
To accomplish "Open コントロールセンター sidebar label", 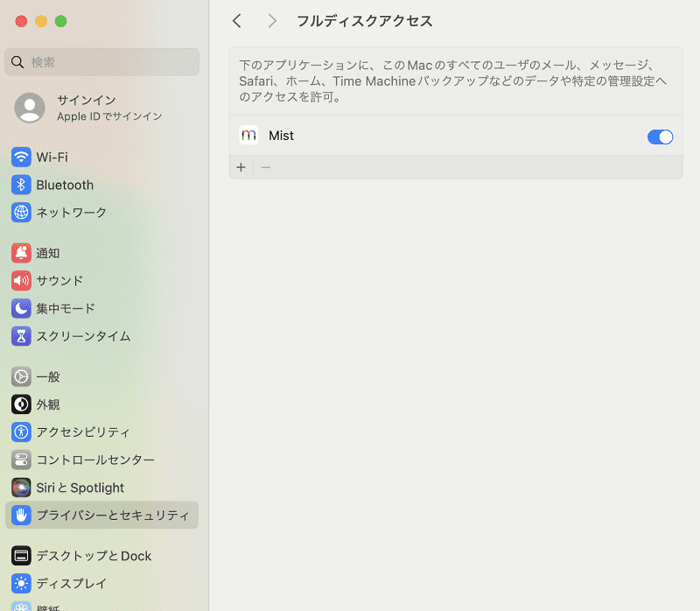I will 95,460.
